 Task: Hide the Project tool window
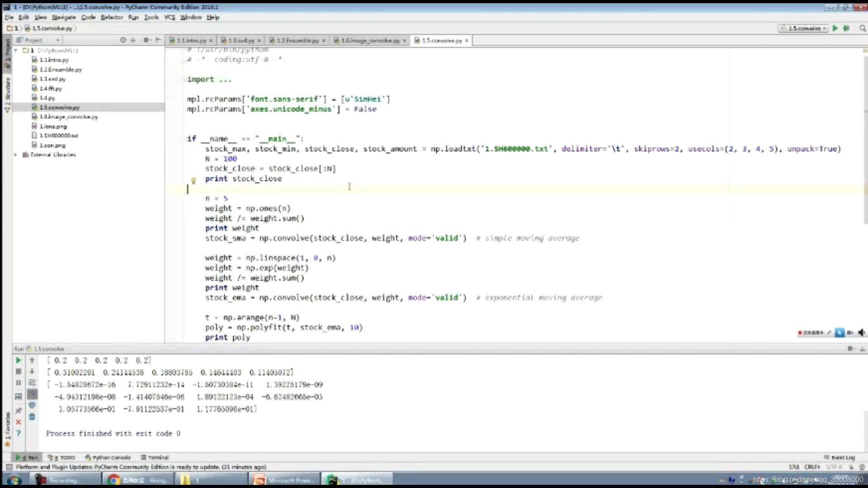(x=158, y=40)
